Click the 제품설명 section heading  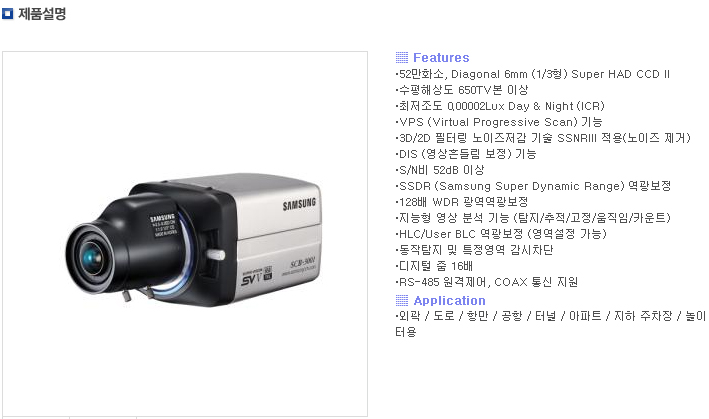tap(42, 14)
